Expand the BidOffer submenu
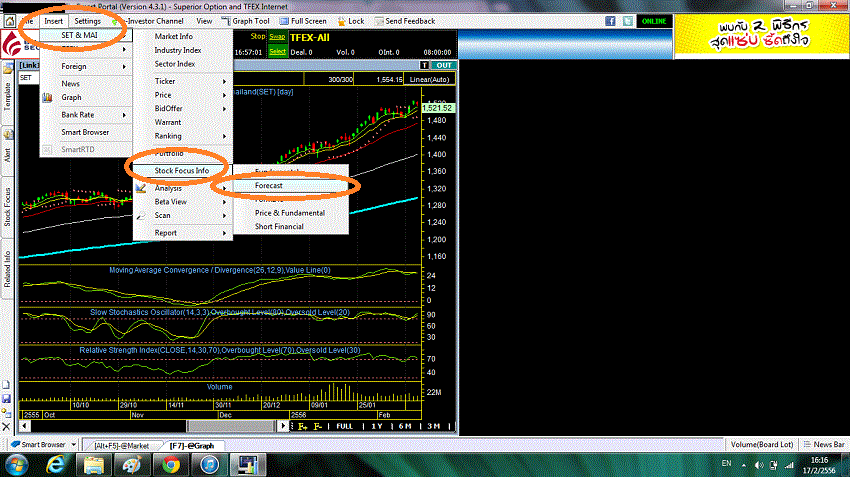The width and height of the screenshot is (850, 477). [183, 108]
